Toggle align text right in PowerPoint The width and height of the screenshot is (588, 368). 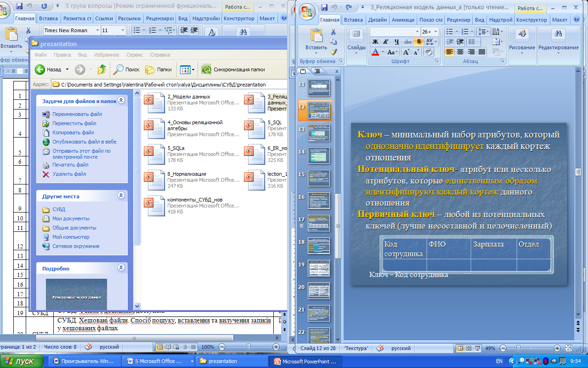pyautogui.click(x=471, y=52)
